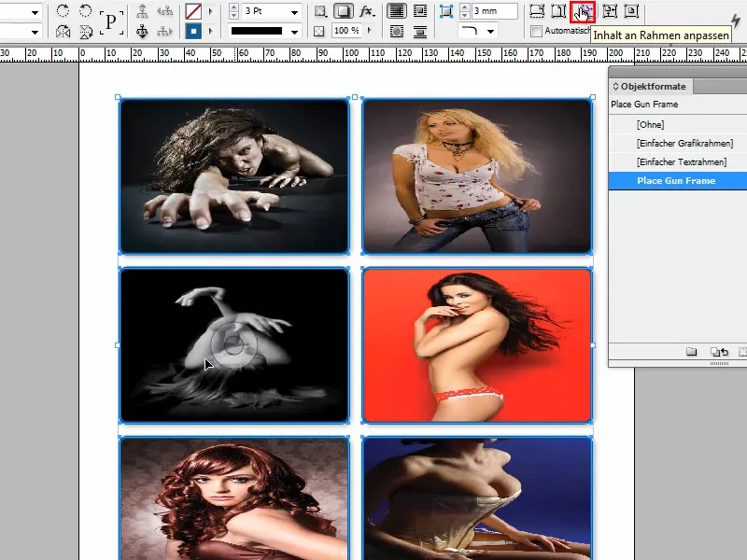Select the blue background corset image
The image size is (747, 560).
click(x=477, y=498)
